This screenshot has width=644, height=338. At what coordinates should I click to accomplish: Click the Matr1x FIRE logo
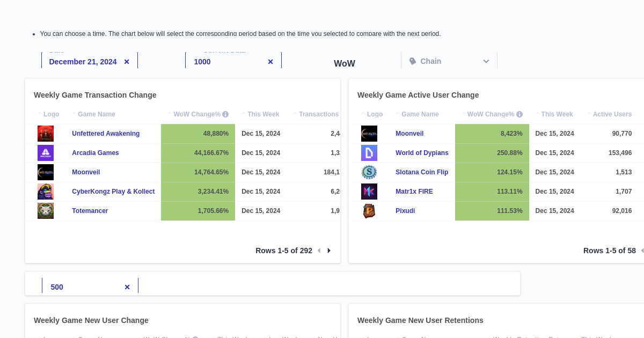(369, 192)
